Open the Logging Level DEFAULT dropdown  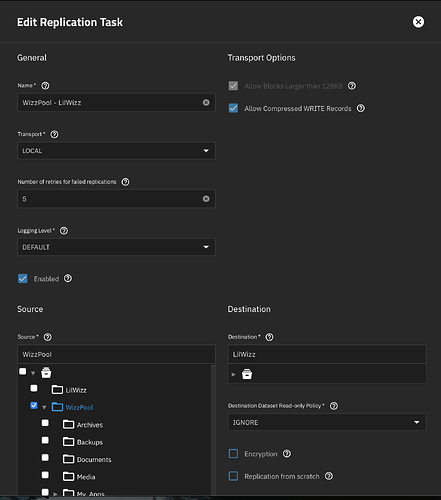[116, 247]
